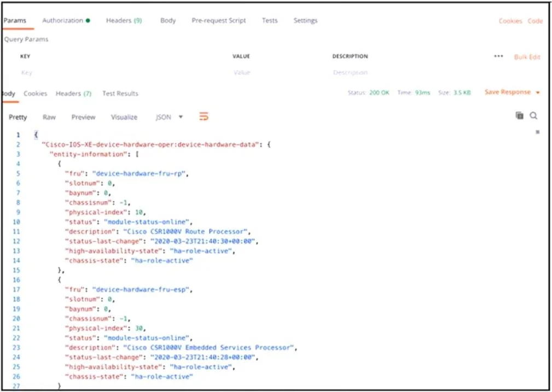This screenshot has width=552, height=392.
Task: Open the response search magnifier icon
Action: tap(533, 115)
